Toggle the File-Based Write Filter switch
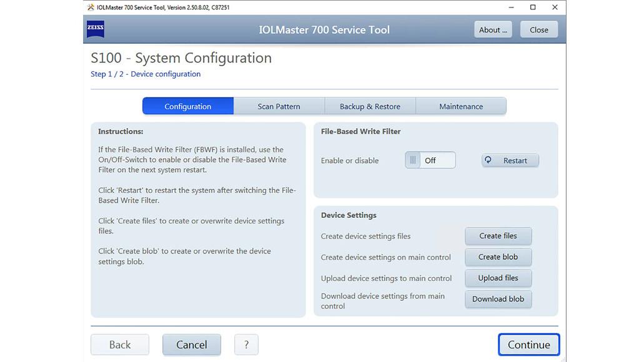The image size is (644, 362). 430,160
